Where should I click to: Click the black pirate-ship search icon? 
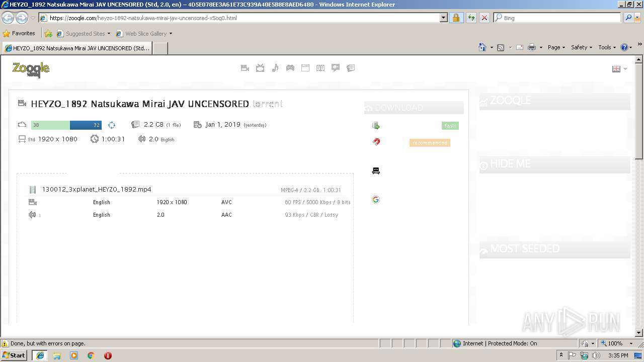pyautogui.click(x=376, y=171)
